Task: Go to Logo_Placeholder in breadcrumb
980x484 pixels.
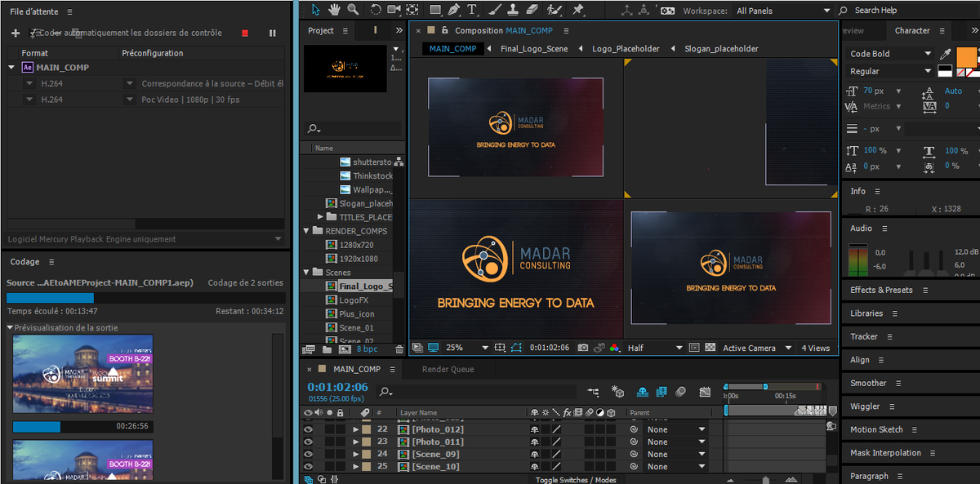Action: pos(626,49)
